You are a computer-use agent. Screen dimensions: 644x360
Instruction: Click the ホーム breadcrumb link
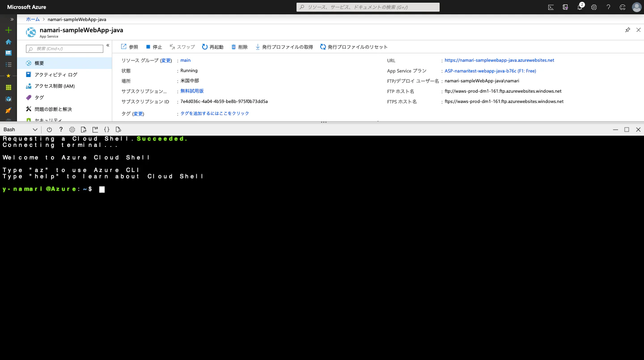(33, 19)
